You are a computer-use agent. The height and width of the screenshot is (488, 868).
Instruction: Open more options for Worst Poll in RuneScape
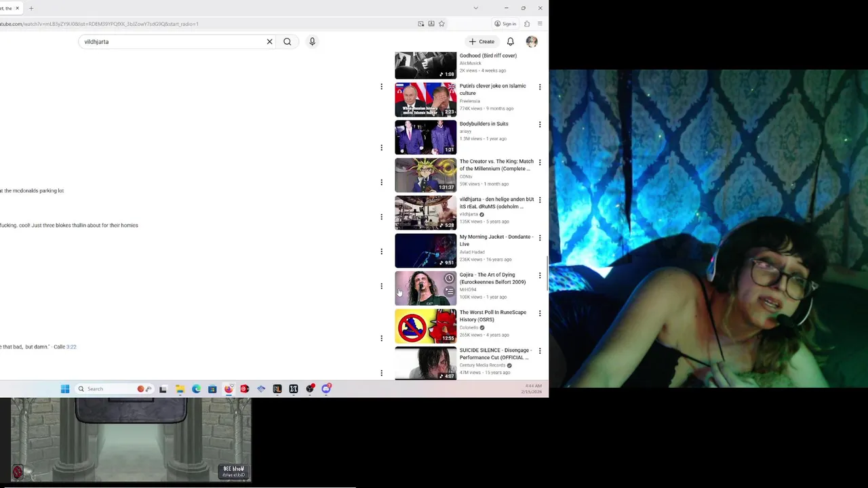coord(540,314)
